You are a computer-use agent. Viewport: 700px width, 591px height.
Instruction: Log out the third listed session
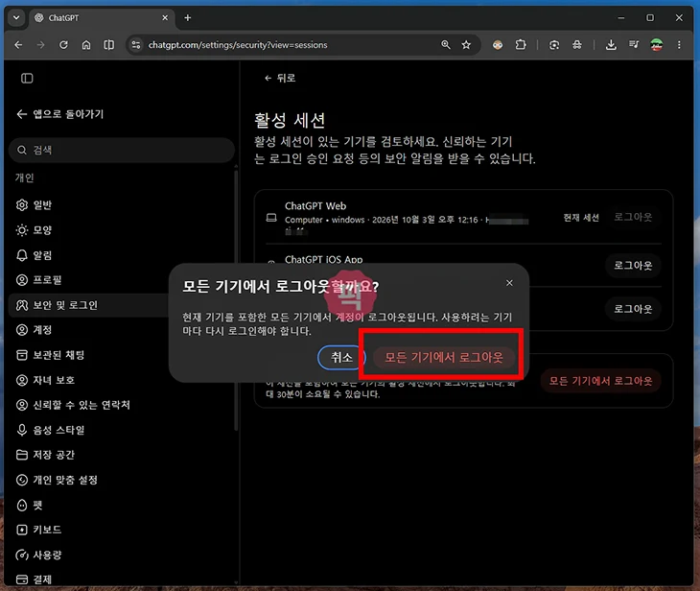tap(633, 309)
